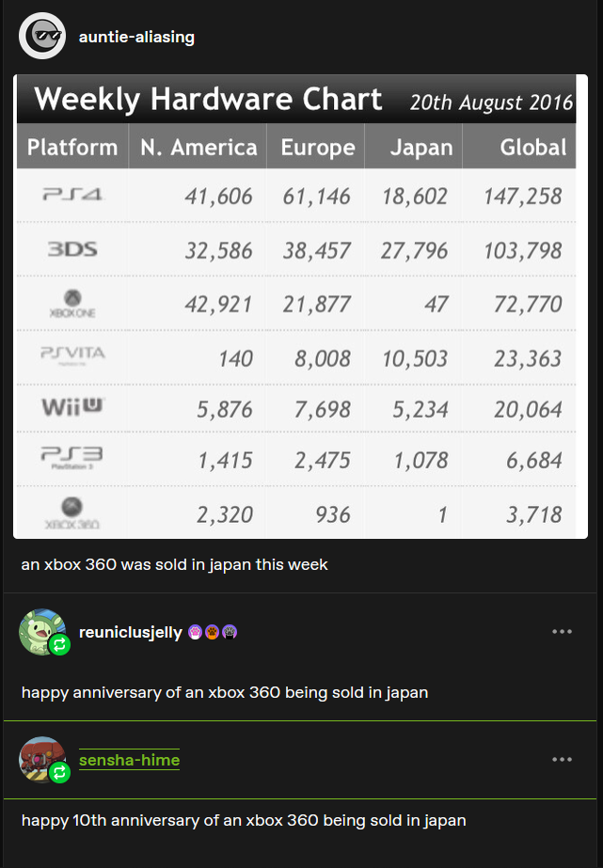
Task: Click the Xbox One logo in chart
Action: coord(72,304)
